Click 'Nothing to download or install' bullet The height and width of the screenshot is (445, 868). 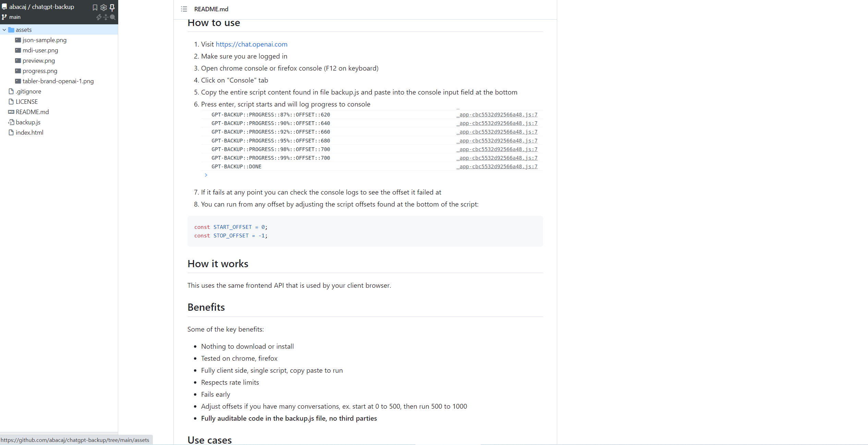click(x=247, y=346)
